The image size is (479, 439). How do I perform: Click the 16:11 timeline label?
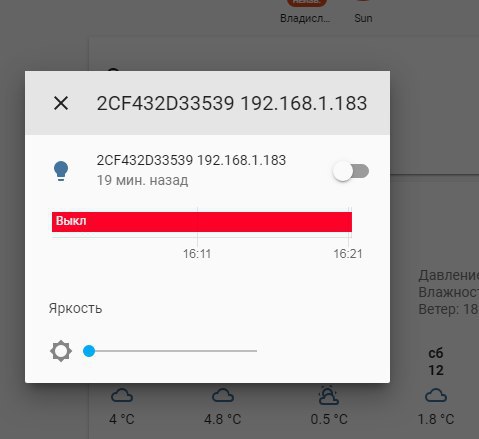(x=197, y=254)
